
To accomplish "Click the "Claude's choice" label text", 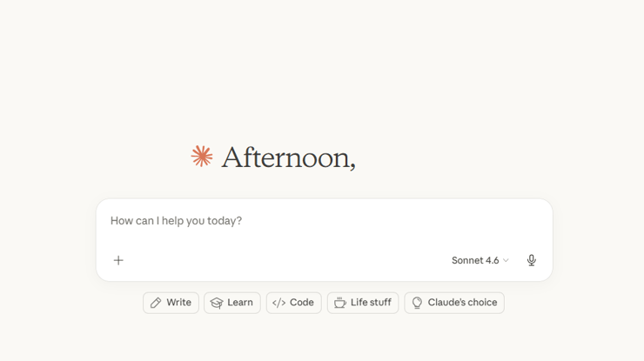I will [462, 303].
